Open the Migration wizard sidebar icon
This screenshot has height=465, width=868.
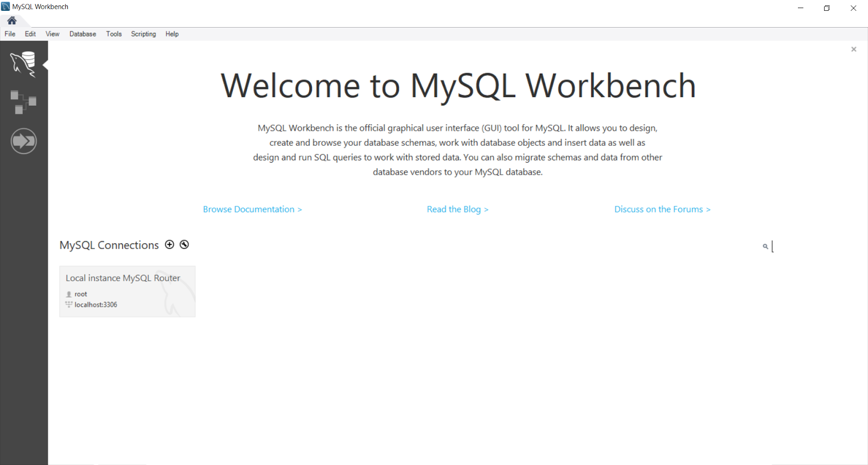pyautogui.click(x=23, y=141)
